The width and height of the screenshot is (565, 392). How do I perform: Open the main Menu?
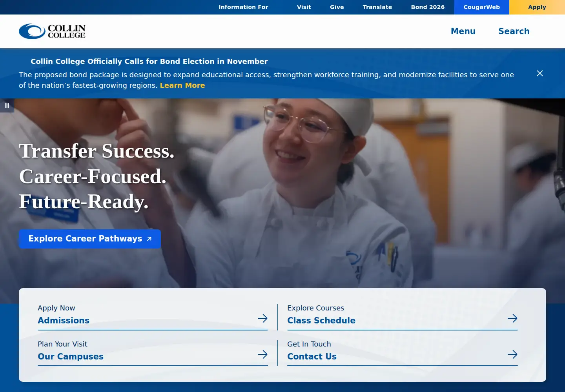pyautogui.click(x=463, y=31)
